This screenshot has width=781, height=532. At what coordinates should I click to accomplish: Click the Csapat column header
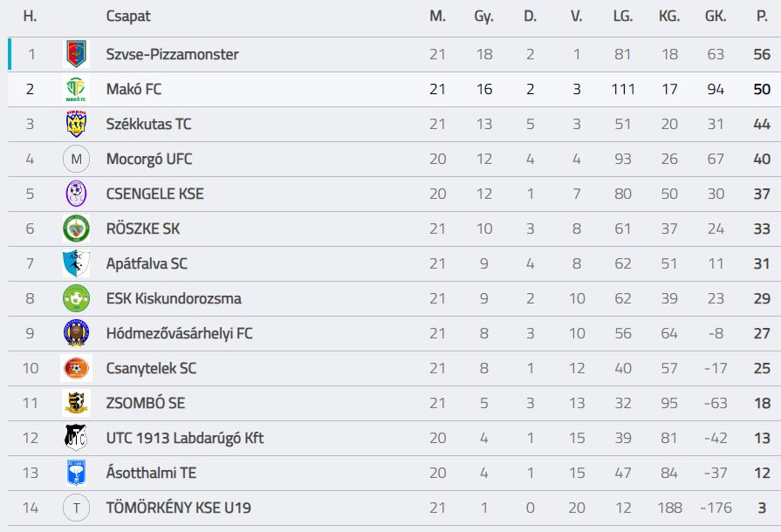pyautogui.click(x=127, y=16)
